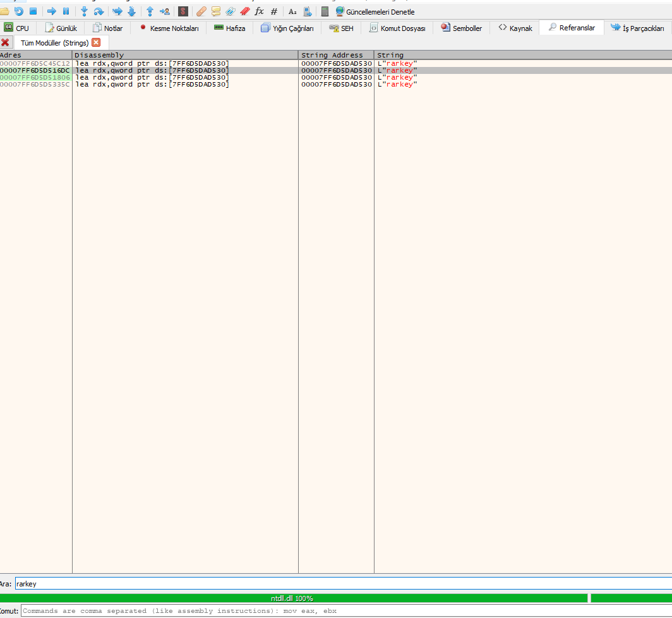Open the Kaynak source tab
Viewport: 672px width, 618px height.
point(515,28)
